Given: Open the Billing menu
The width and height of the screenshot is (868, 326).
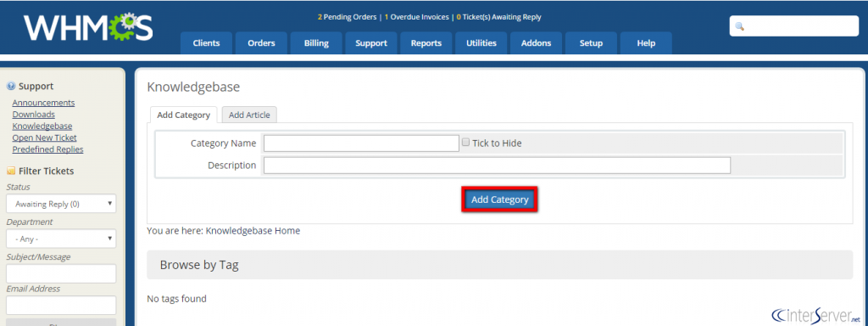Looking at the screenshot, I should [316, 43].
